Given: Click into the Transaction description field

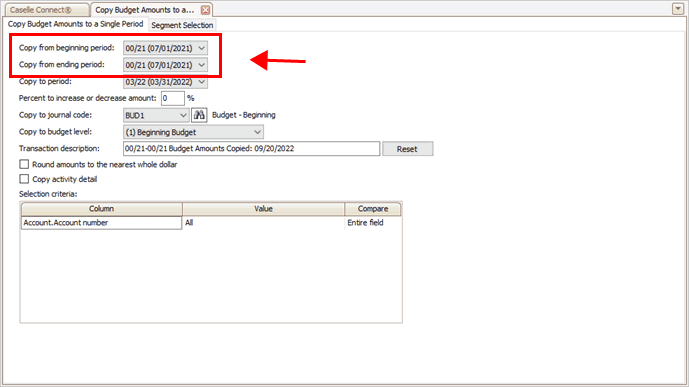Looking at the screenshot, I should tap(251, 148).
